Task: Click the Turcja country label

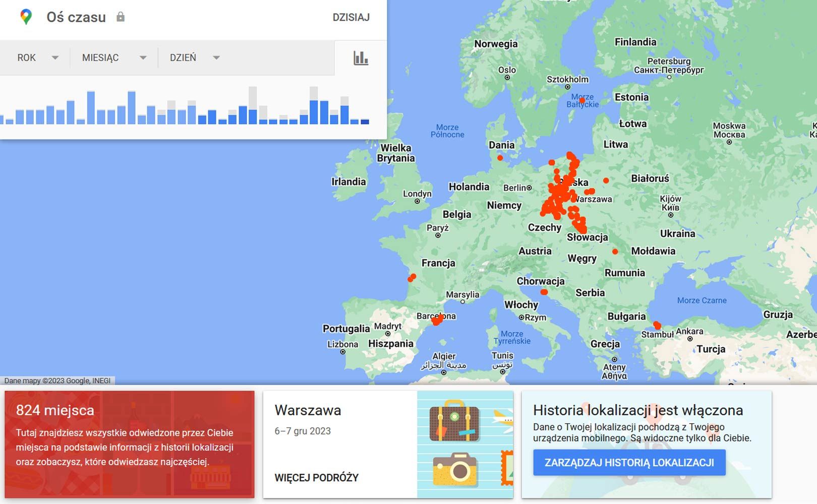Action: pyautogui.click(x=711, y=349)
